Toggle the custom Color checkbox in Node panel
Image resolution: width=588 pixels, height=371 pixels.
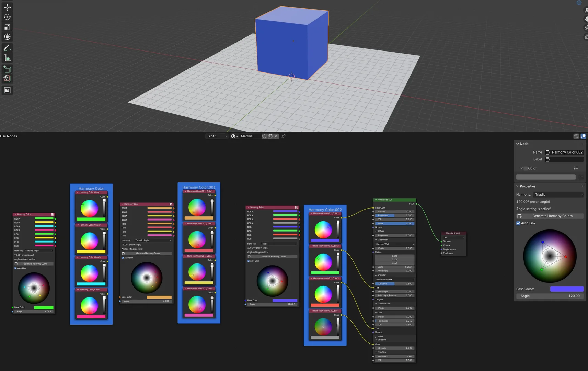[526, 168]
